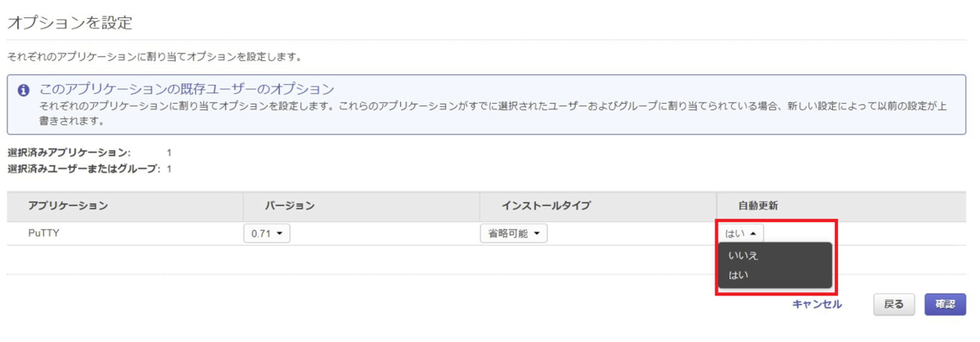Select いいえ in the auto-update list

point(743,255)
